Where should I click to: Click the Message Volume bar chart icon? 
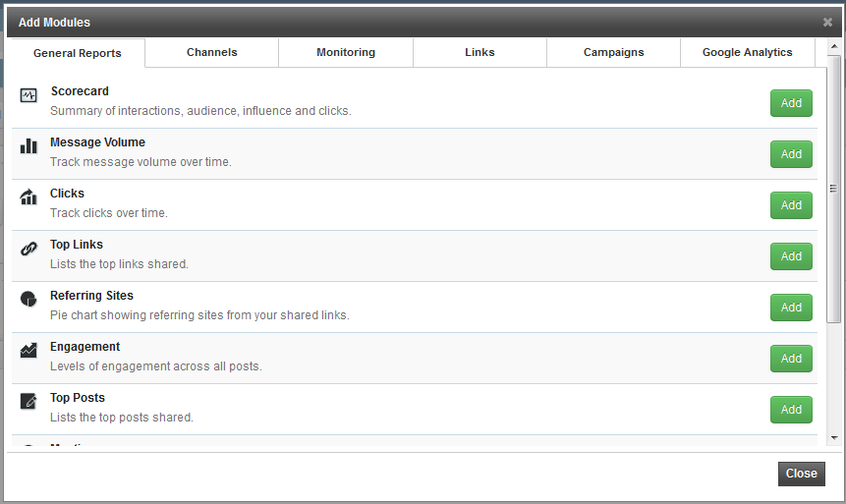point(28,146)
